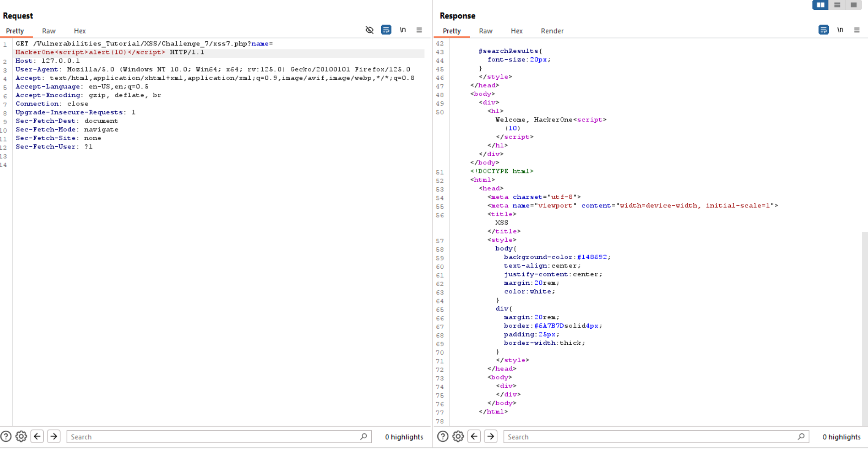The height and width of the screenshot is (449, 868).
Task: Switch Request view to Raw tab
Action: [49, 31]
